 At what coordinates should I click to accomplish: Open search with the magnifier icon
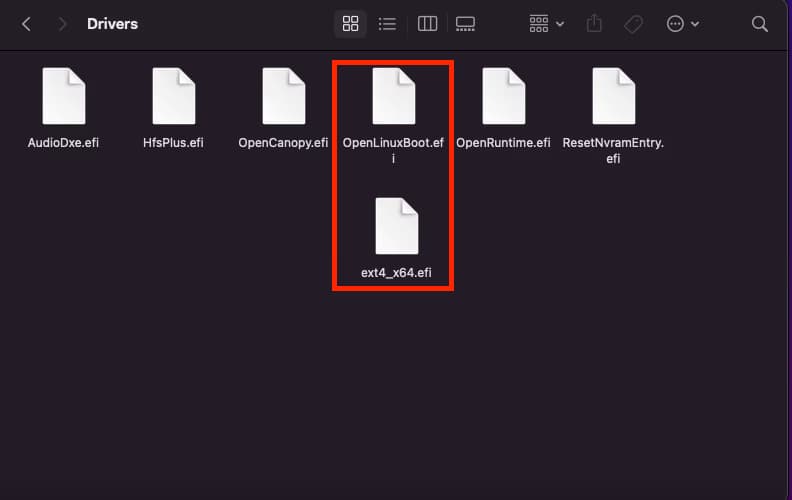tap(759, 24)
